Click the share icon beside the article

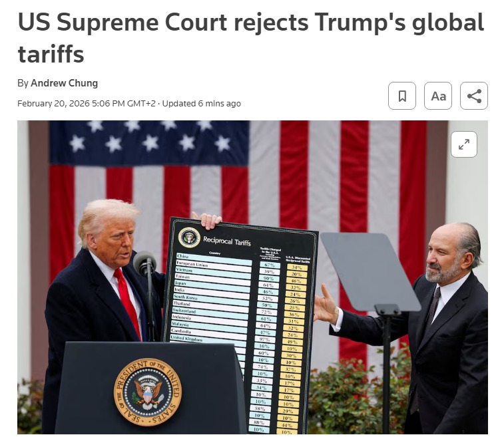click(x=474, y=96)
